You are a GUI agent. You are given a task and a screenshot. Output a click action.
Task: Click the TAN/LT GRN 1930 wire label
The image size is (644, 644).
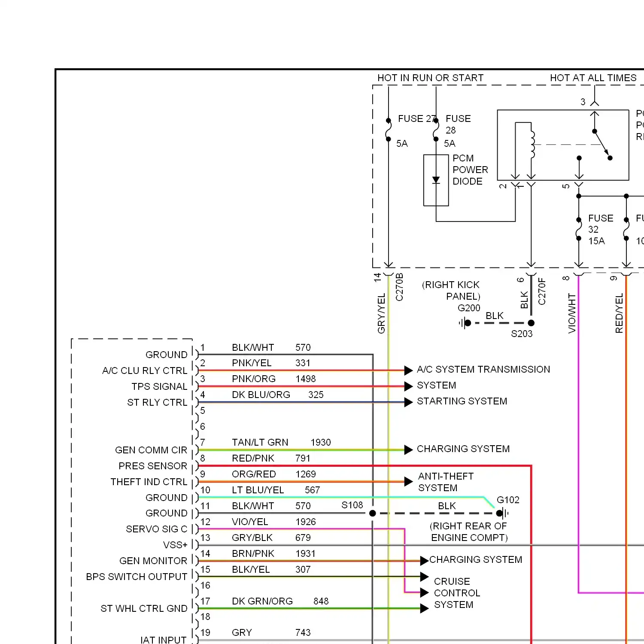coord(281,442)
